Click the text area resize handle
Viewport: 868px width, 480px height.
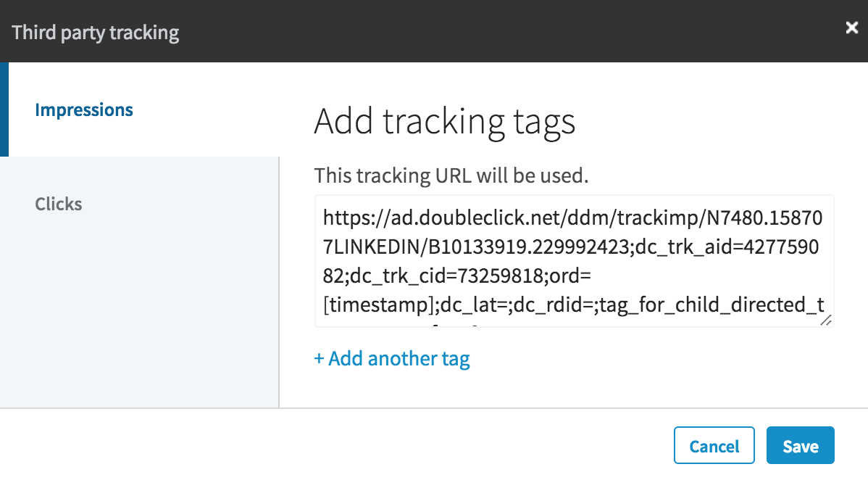(x=825, y=320)
